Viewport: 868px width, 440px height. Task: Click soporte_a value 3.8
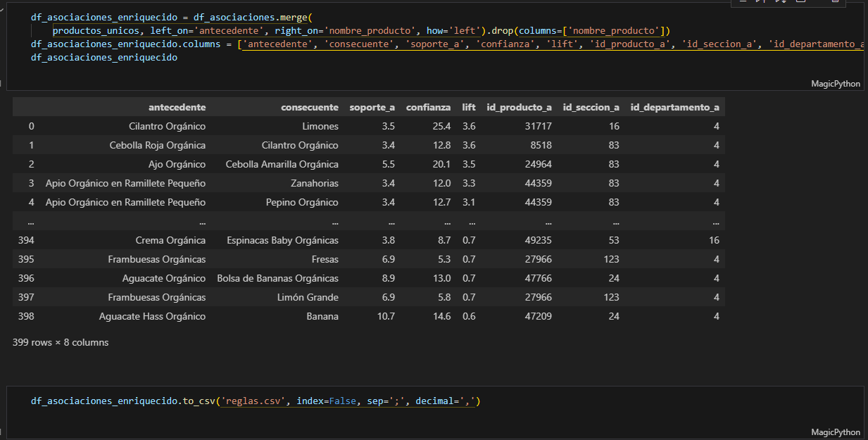coord(388,240)
